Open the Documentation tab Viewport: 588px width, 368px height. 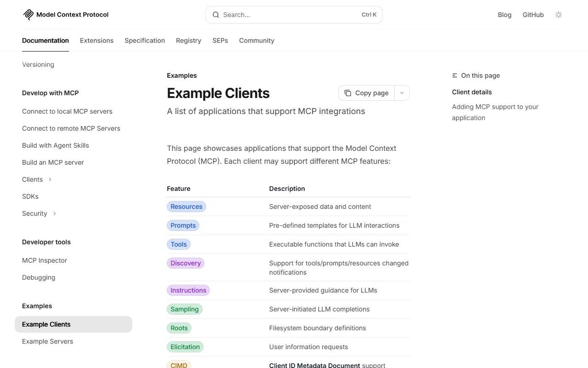(x=45, y=40)
